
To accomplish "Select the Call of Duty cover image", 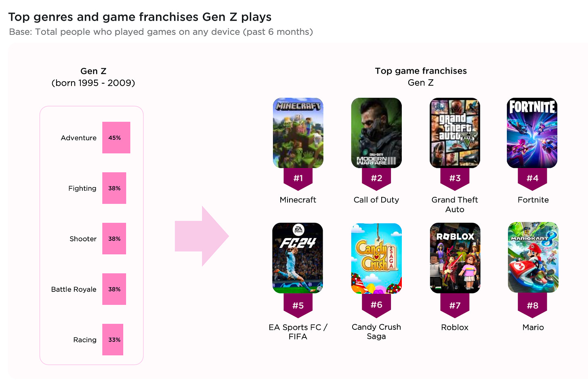I will pos(376,133).
